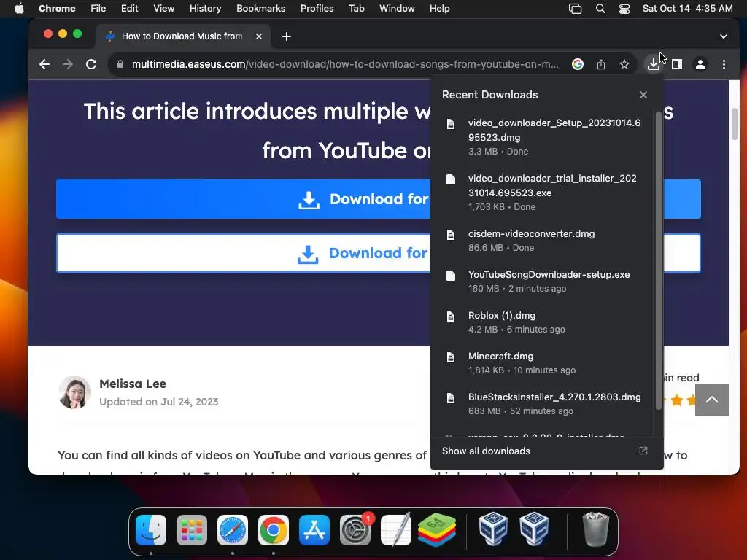Open App Store from the Dock

point(314,530)
